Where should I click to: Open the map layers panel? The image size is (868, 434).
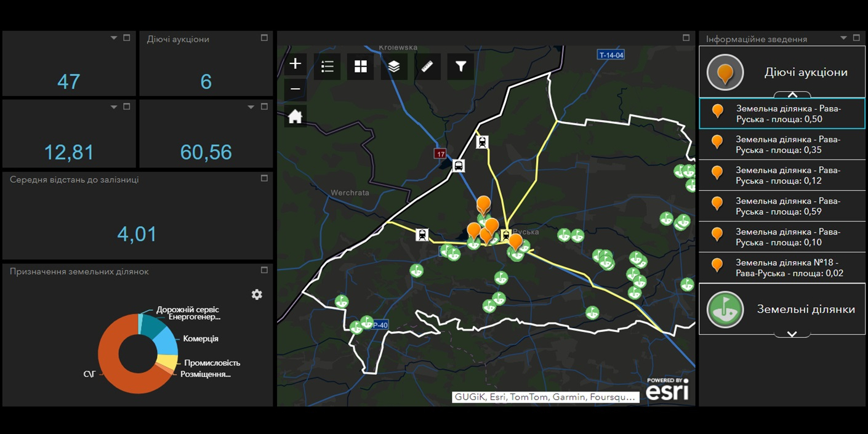pyautogui.click(x=394, y=66)
